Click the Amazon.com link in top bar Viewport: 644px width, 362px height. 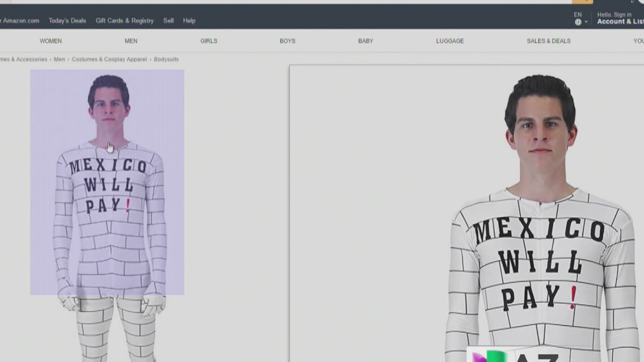[x=20, y=21]
